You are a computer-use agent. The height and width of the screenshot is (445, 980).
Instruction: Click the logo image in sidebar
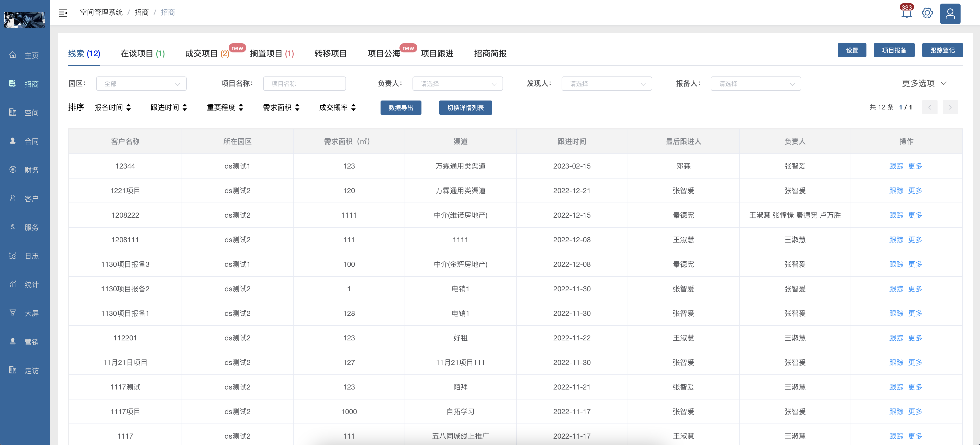pos(24,20)
